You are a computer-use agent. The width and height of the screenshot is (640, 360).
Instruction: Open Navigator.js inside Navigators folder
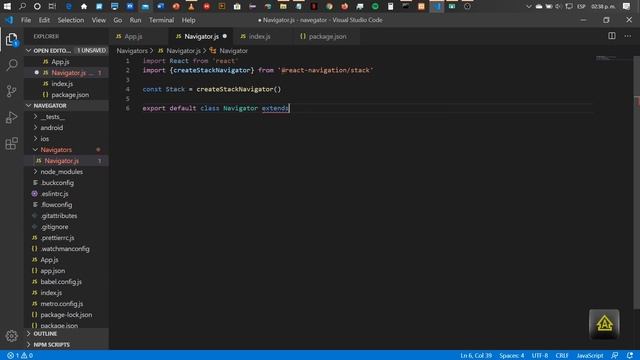pyautogui.click(x=66, y=161)
